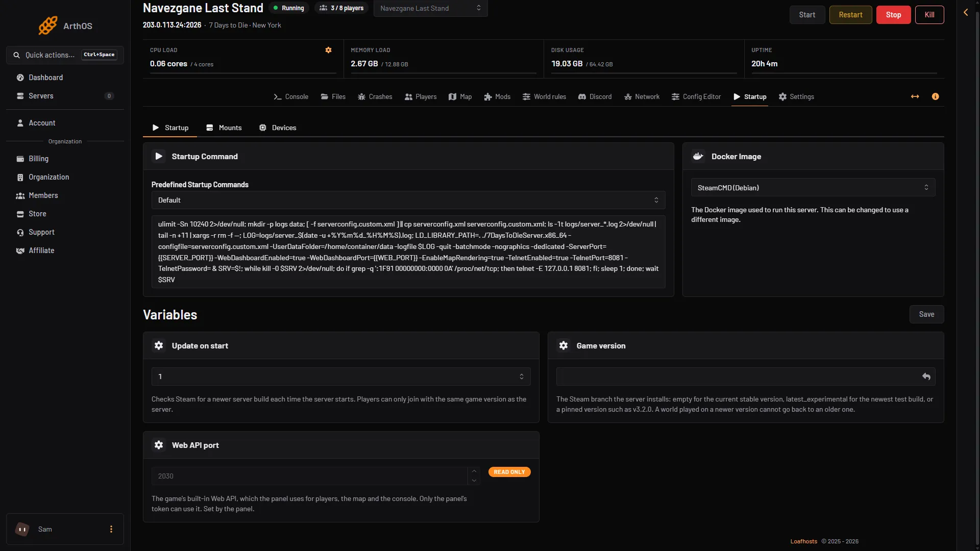Open the Mods tab

[x=497, y=96]
